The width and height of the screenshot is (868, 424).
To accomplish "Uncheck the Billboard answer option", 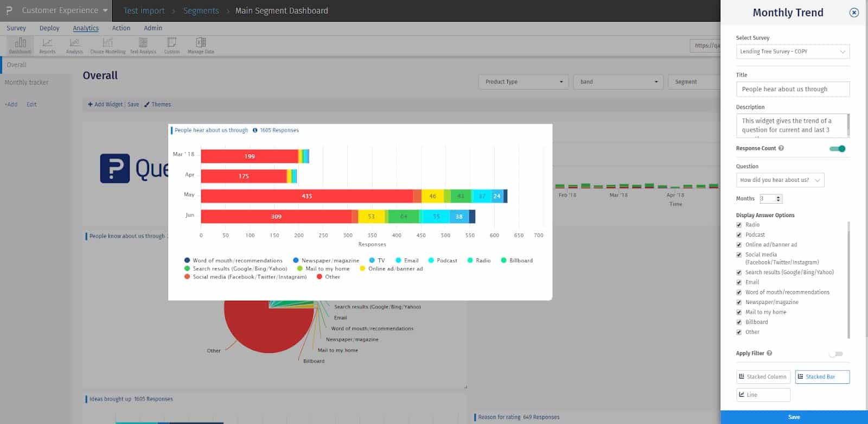I will point(739,322).
